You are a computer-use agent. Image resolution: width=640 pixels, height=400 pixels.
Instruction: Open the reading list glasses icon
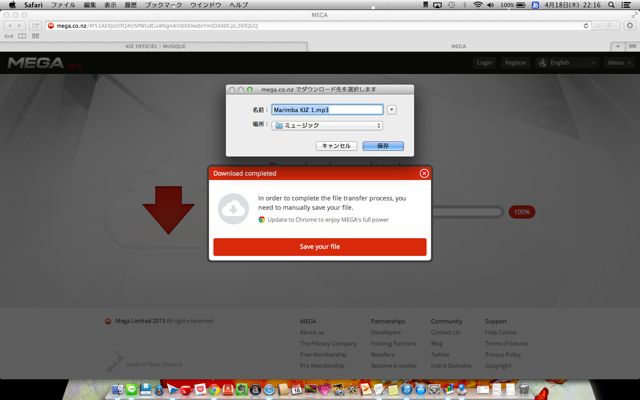click(x=9, y=36)
